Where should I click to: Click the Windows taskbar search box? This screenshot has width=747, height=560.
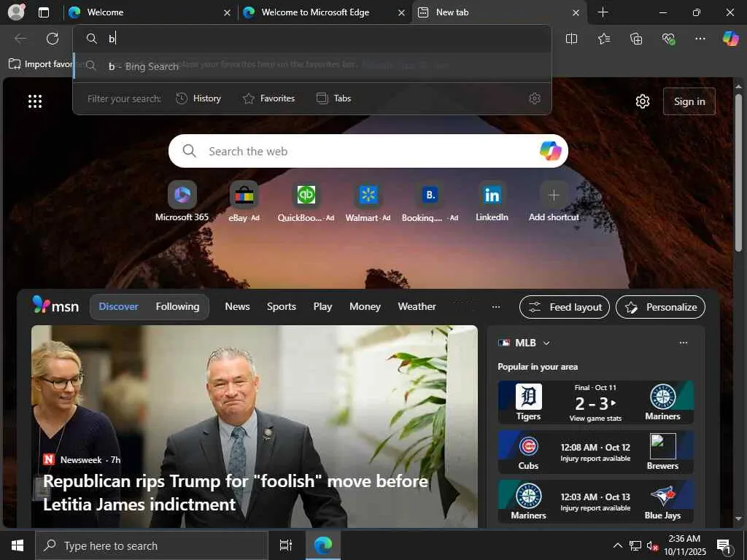click(152, 545)
